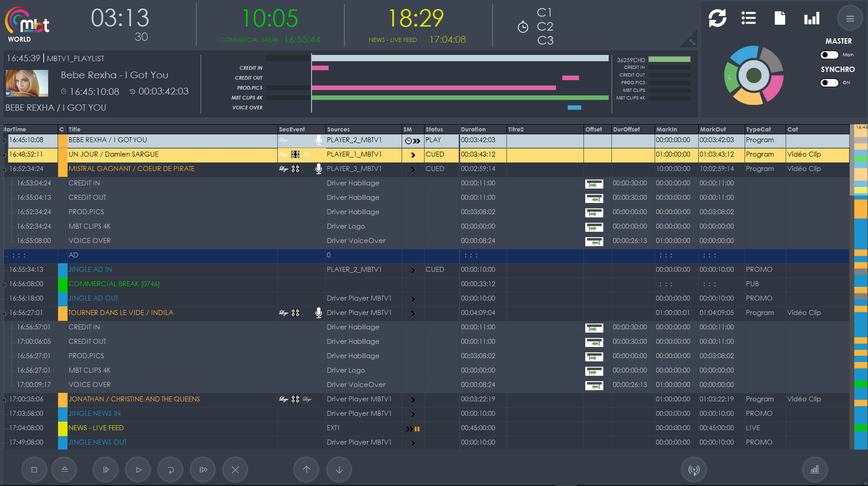The image size is (868, 486).
Task: Collapse the TOURNER DANS LE VIDE tree expander
Action: 5,313
